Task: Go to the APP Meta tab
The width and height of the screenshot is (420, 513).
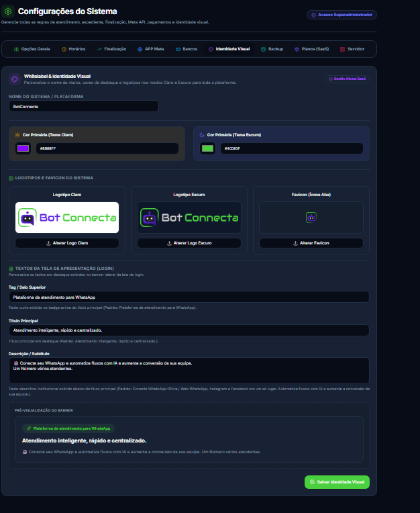Action: (151, 49)
